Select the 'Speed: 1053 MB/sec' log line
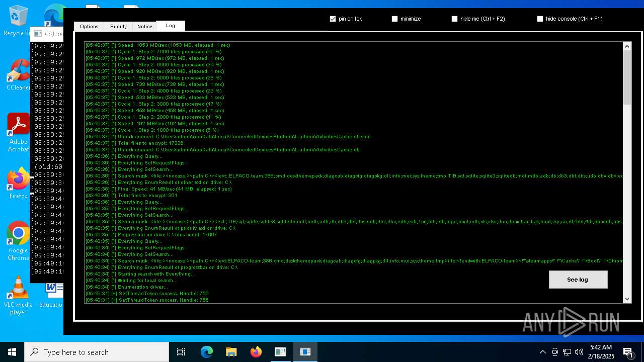644x362 pixels. pos(158,45)
